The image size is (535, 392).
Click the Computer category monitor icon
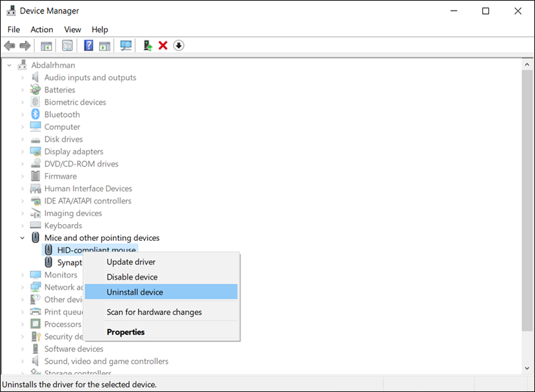(x=35, y=126)
